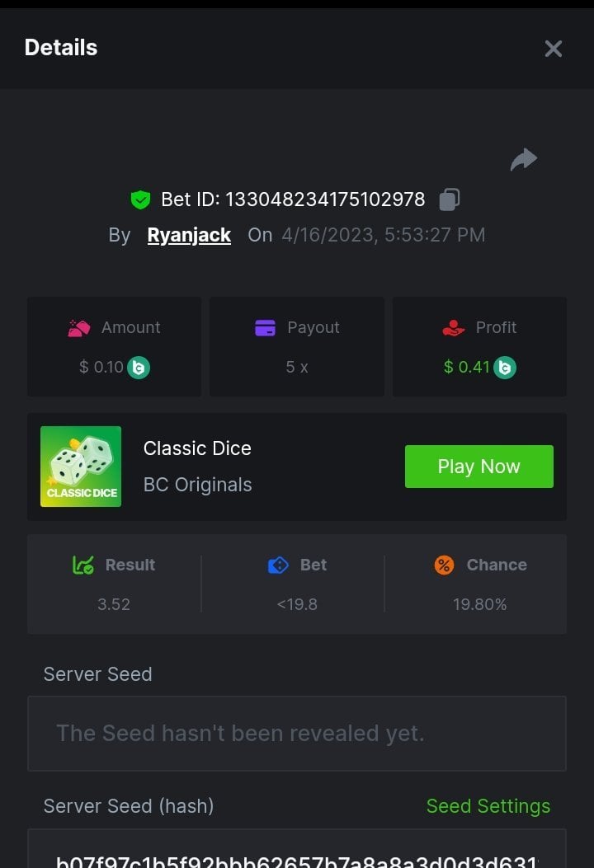Click the share arrow icon
The width and height of the screenshot is (594, 868).
[x=524, y=159]
